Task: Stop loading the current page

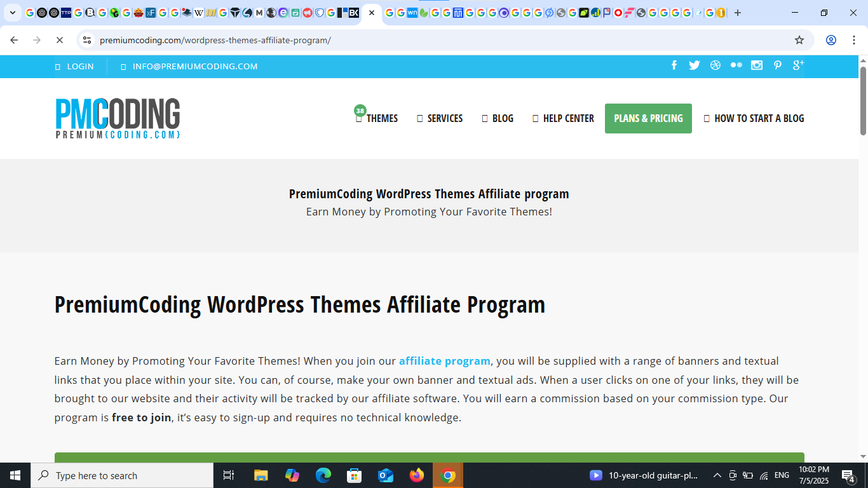Action: tap(60, 40)
